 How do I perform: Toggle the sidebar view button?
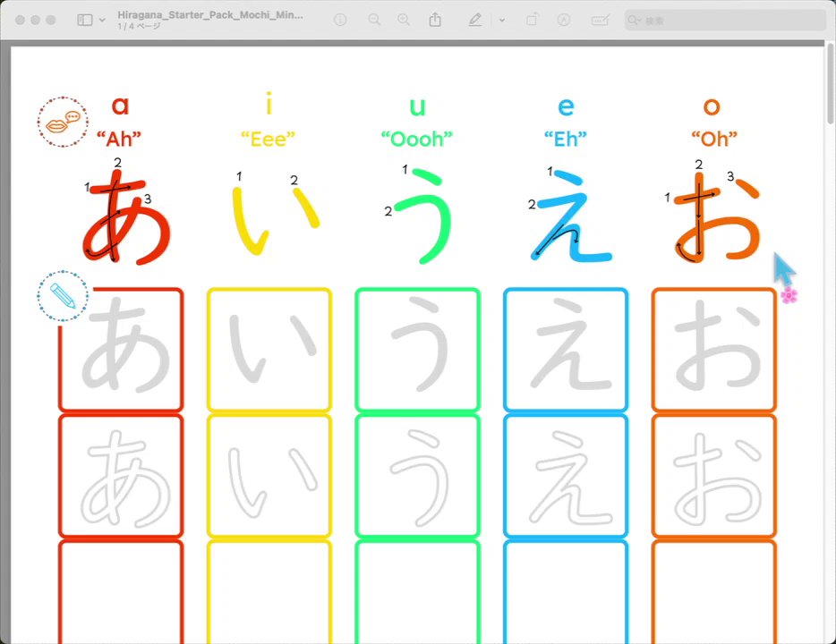pyautogui.click(x=85, y=21)
